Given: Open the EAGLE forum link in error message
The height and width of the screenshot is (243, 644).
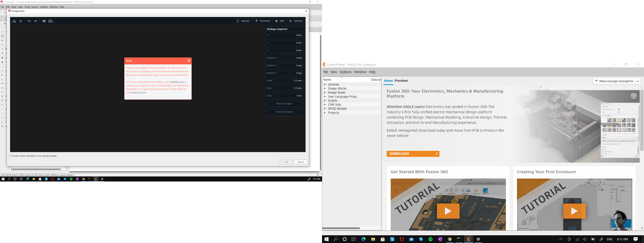Looking at the screenshot, I should [x=138, y=93].
